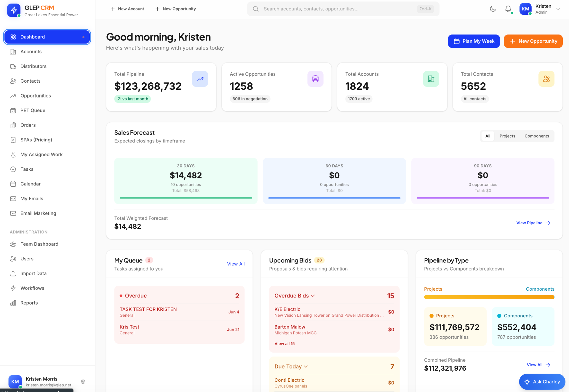Open My Emails envelope icon

pyautogui.click(x=13, y=199)
